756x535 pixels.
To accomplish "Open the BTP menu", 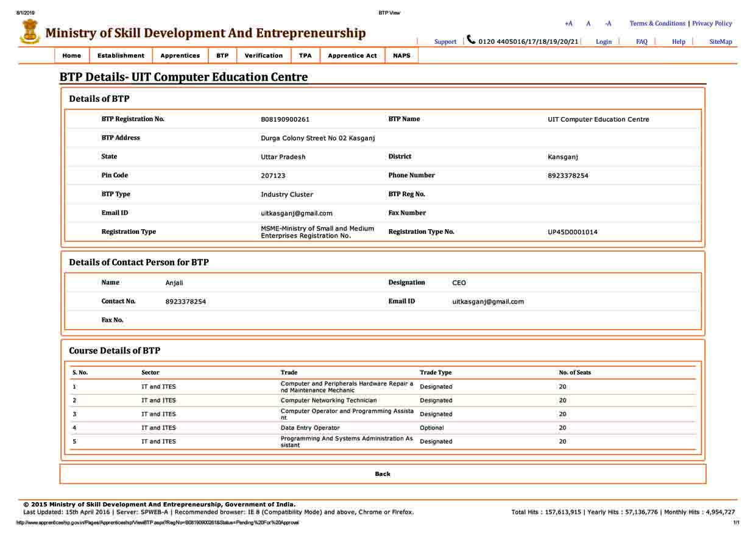I will (222, 55).
